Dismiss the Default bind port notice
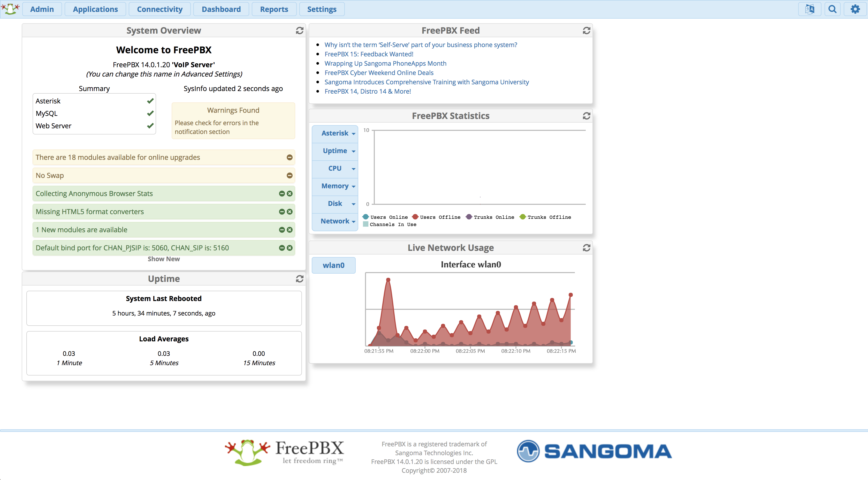 (290, 248)
